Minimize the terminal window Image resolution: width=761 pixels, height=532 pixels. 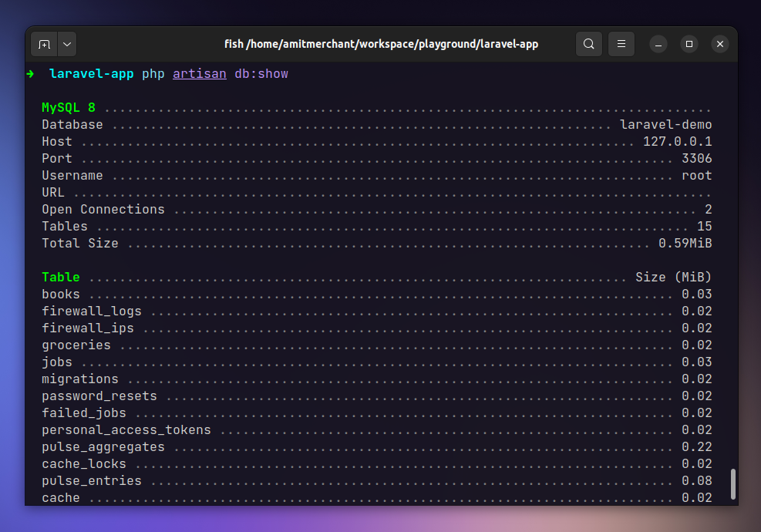658,44
